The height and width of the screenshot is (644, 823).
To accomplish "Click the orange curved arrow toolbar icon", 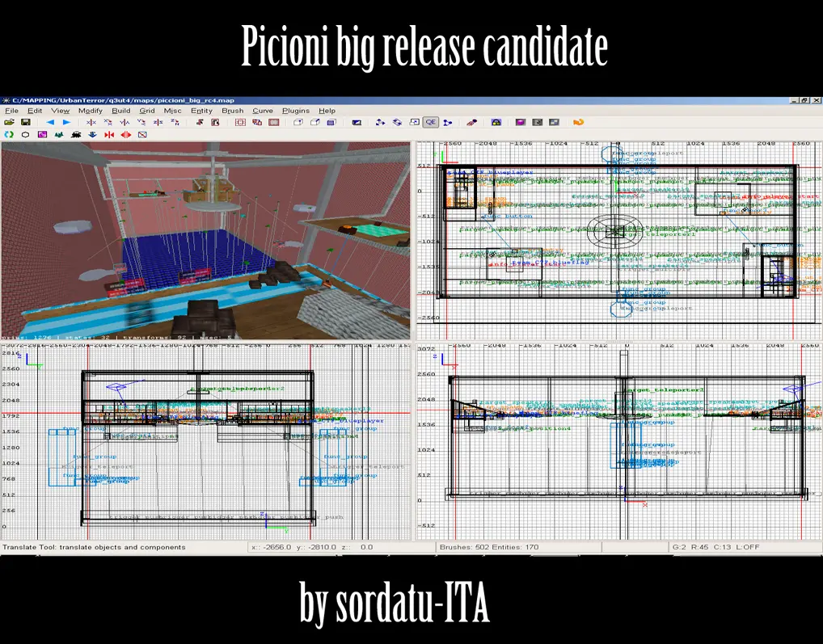I will click(579, 123).
